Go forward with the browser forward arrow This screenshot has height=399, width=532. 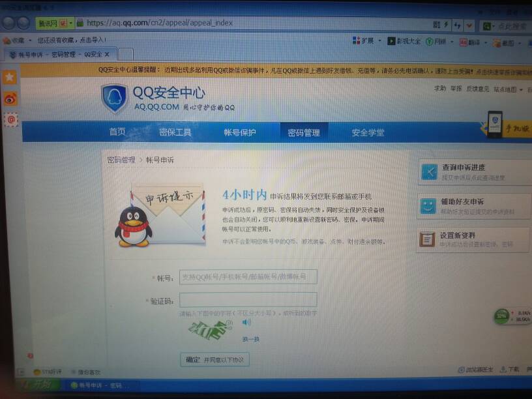point(23,23)
